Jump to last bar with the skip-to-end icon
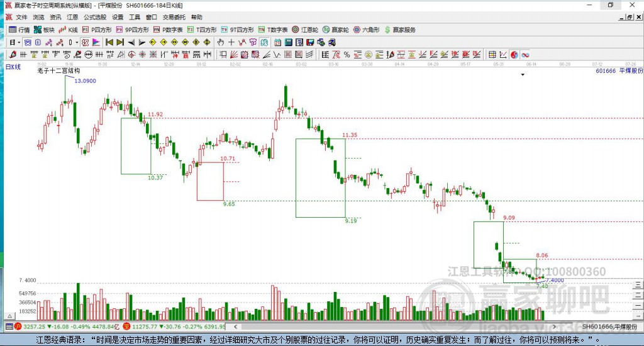This screenshot has height=346, width=644. [x=120, y=42]
